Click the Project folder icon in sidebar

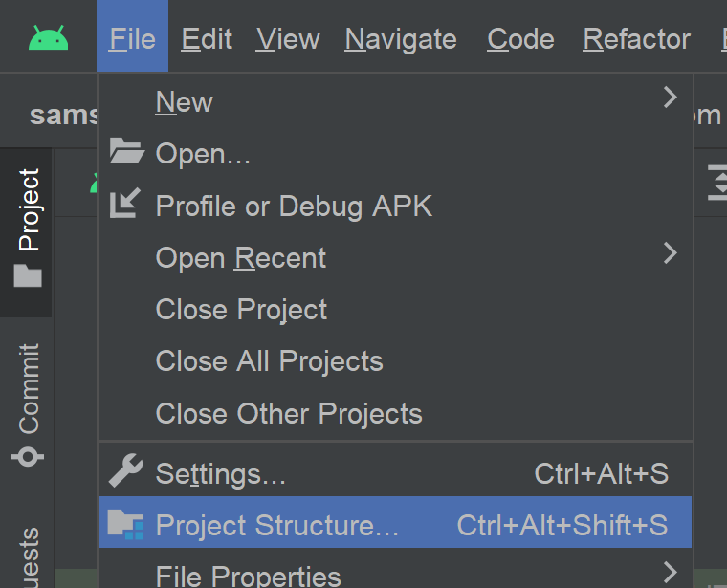click(x=28, y=275)
